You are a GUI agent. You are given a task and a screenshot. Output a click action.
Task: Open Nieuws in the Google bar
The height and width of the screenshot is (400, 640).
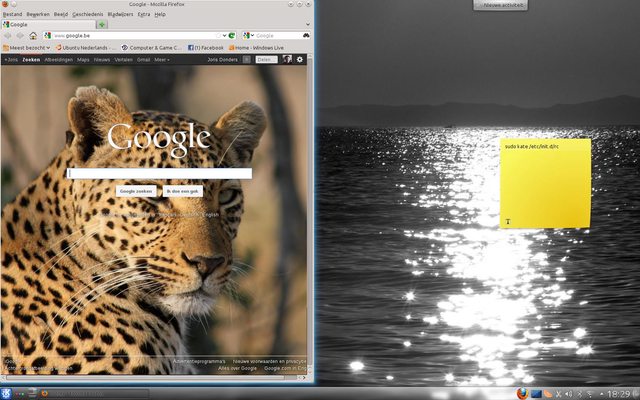click(x=102, y=60)
